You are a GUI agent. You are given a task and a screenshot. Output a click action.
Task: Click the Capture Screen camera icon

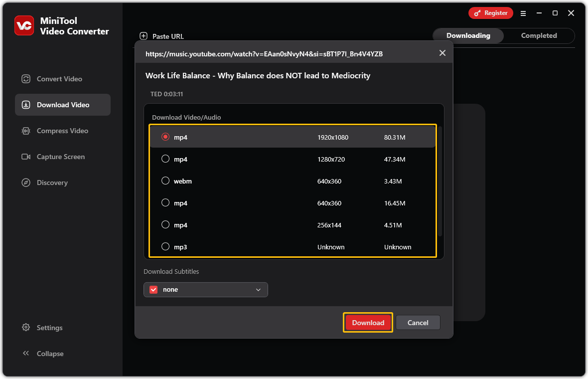tap(26, 157)
